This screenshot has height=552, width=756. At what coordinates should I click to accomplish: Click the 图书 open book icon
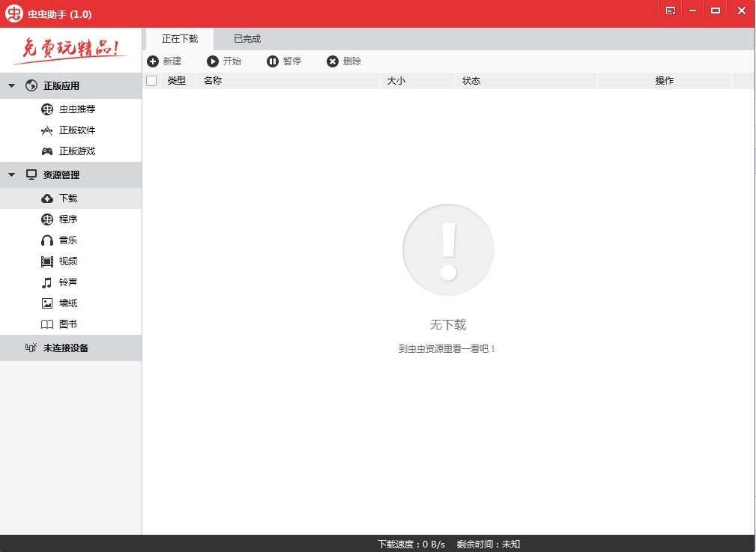46,324
